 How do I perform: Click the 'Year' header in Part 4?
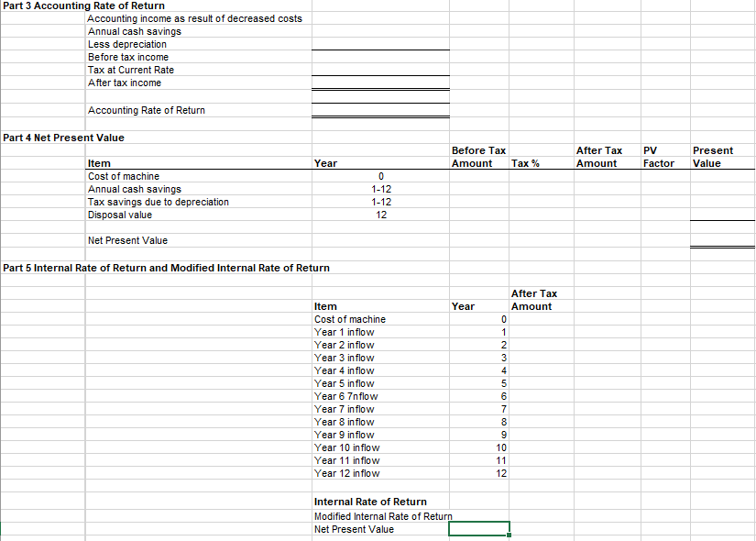pos(325,163)
